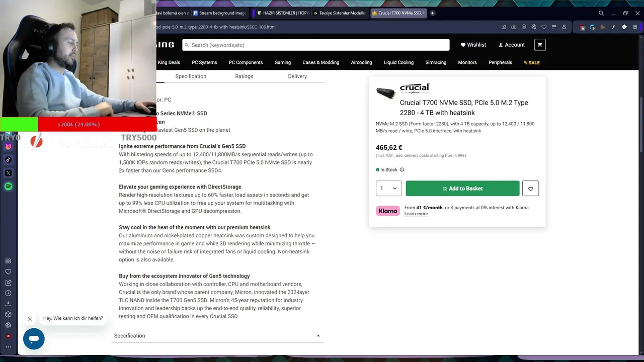Image resolution: width=644 pixels, height=362 pixels.
Task: Open bookmarks heart icon in the sidebar
Action: pos(8,271)
